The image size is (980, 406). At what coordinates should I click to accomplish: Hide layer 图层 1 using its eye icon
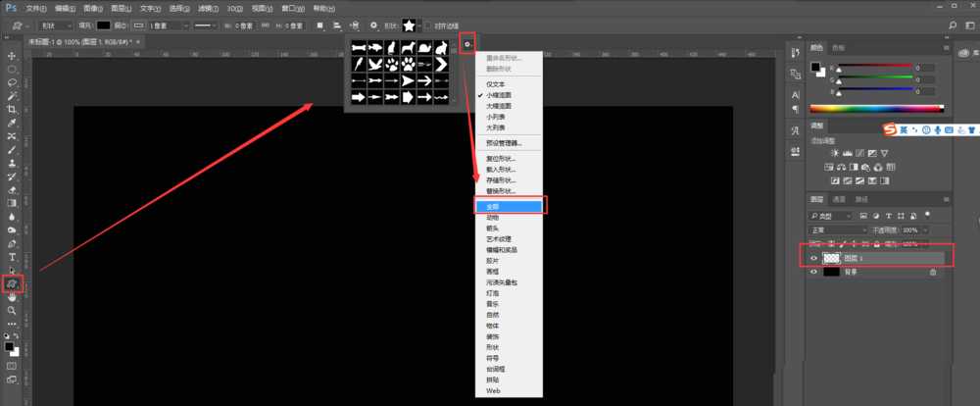813,258
